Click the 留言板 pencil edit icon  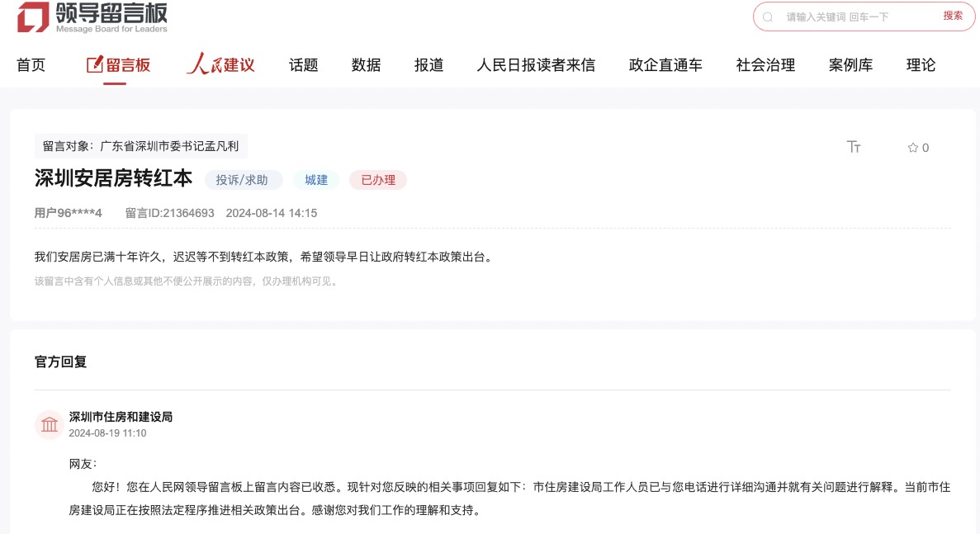(95, 64)
